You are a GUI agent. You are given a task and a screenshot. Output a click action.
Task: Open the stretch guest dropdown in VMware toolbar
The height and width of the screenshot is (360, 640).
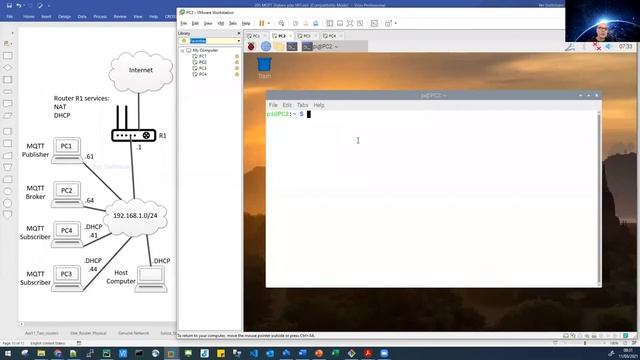point(396,23)
